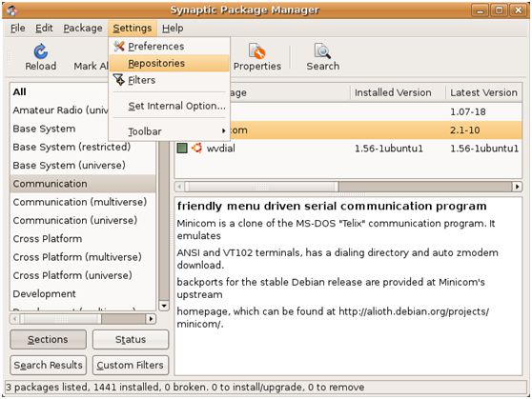Screen dimensions: 532x399
Task: Click the Sections button
Action: pyautogui.click(x=48, y=339)
